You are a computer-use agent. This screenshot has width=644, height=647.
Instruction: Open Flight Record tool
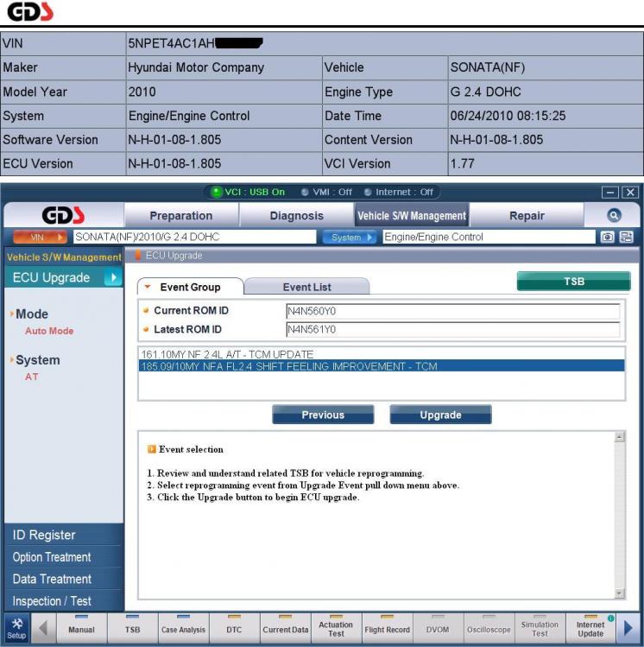click(x=387, y=625)
